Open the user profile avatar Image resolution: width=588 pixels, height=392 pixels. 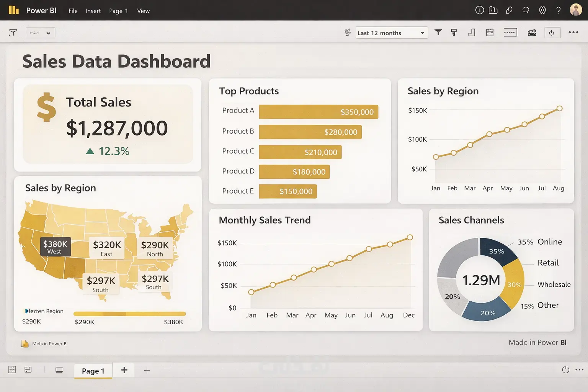click(576, 10)
